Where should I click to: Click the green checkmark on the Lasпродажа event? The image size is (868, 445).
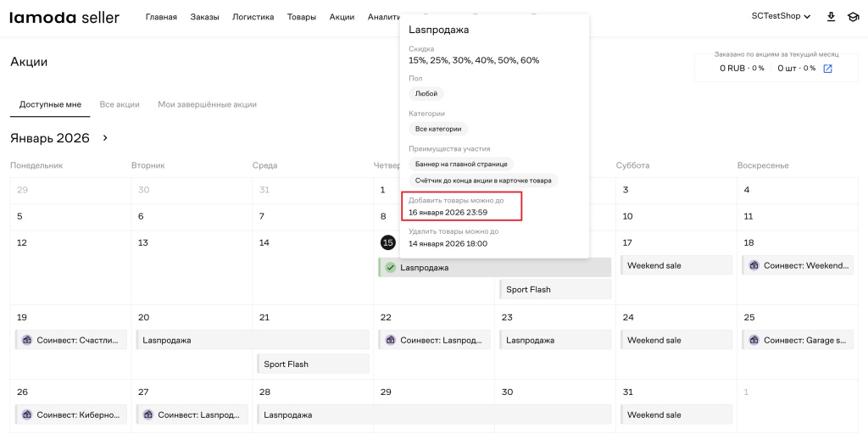point(390,268)
